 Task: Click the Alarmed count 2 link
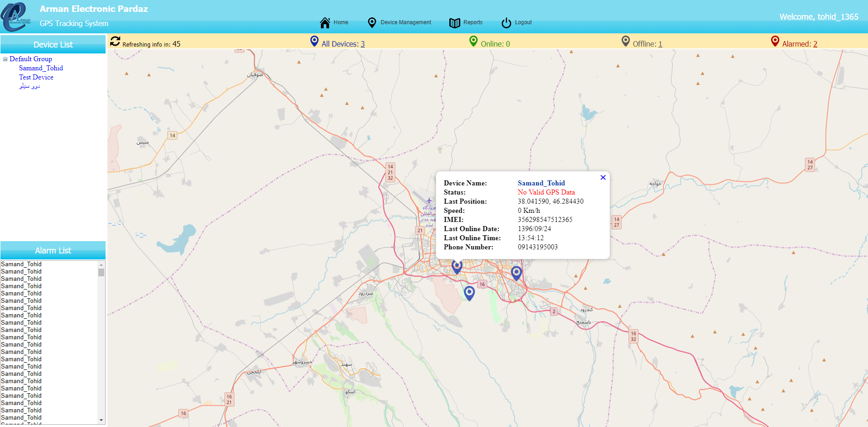815,44
